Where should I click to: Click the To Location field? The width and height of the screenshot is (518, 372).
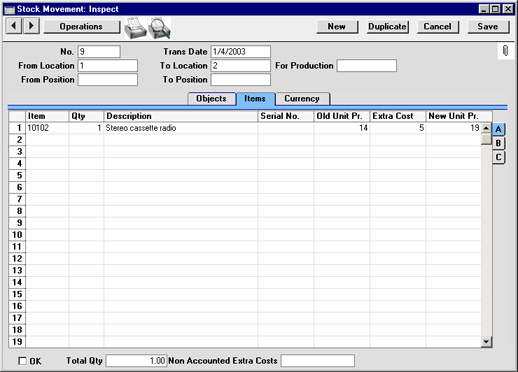240,66
